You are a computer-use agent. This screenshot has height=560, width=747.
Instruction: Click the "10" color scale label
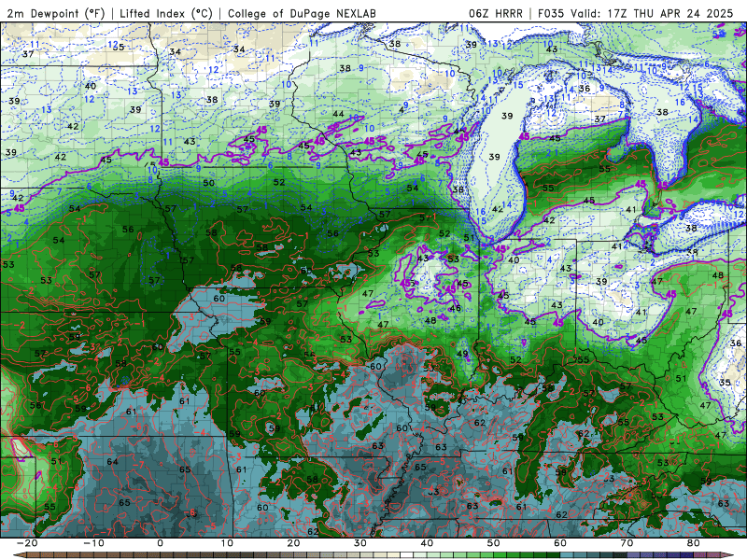point(227,543)
